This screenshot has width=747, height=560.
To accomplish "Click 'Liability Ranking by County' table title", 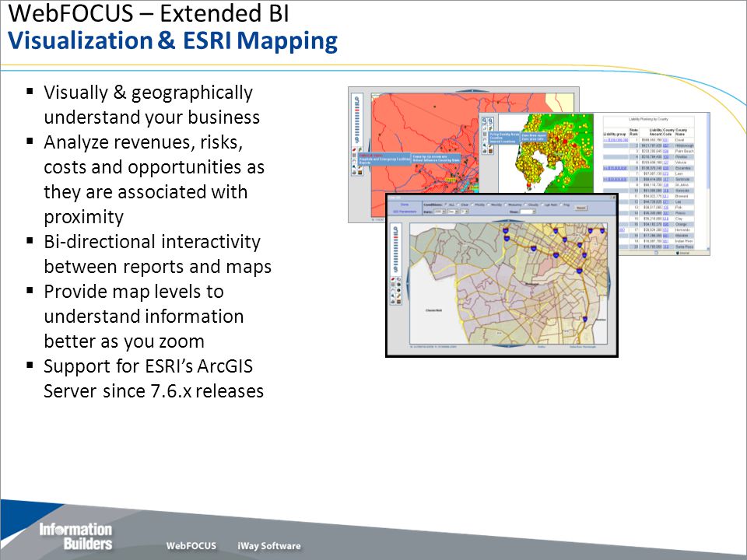I will [x=648, y=119].
